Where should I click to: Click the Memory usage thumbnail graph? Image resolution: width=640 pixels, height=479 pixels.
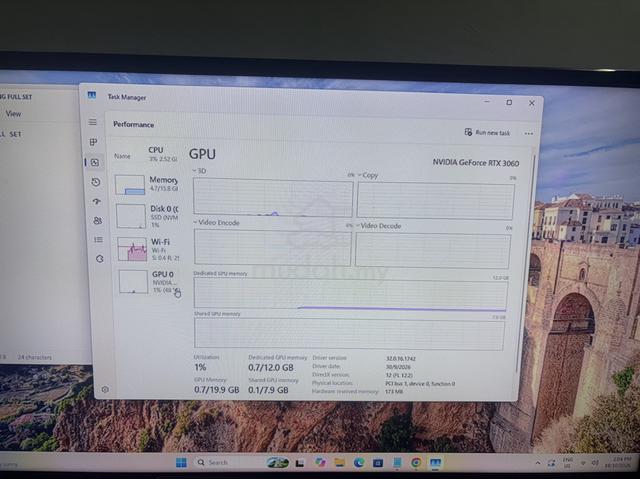130,185
